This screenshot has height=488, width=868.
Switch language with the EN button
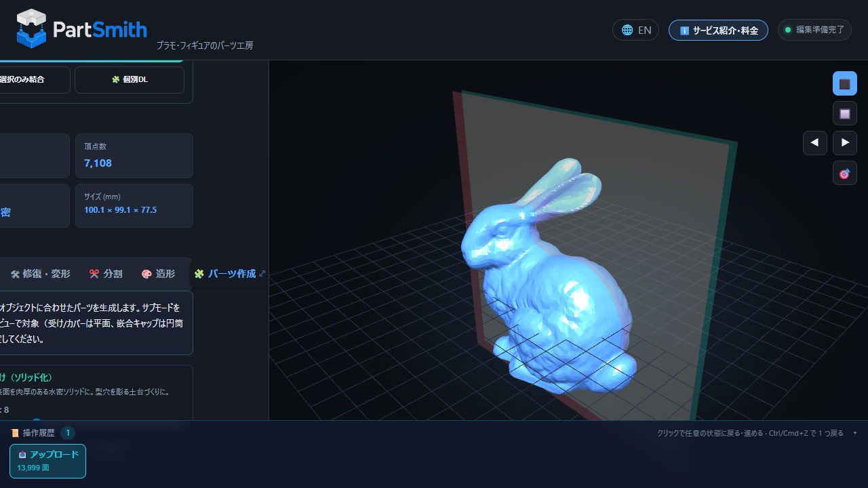(635, 30)
